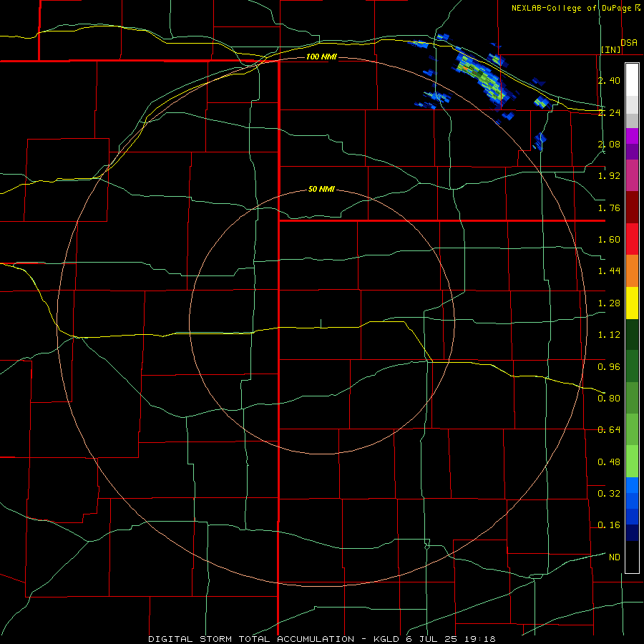The image size is (644, 644).
Task: Click the 1.44 legend value
Action: point(609,271)
